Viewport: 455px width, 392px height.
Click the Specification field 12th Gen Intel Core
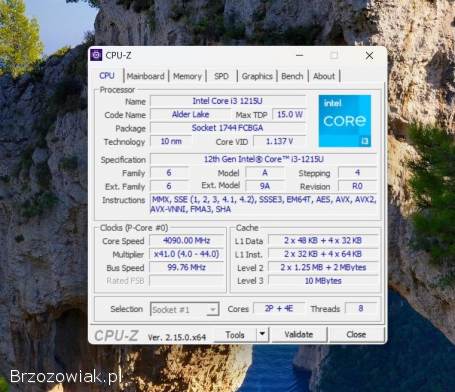[263, 159]
